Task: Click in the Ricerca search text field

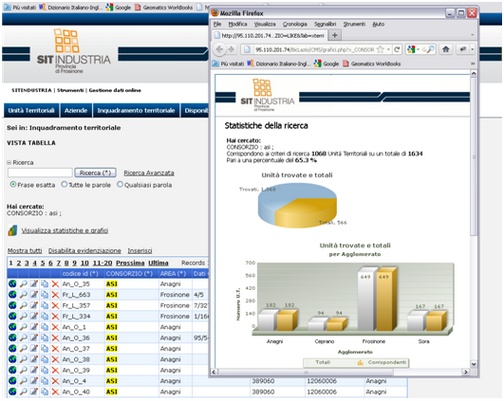Action: (x=40, y=173)
